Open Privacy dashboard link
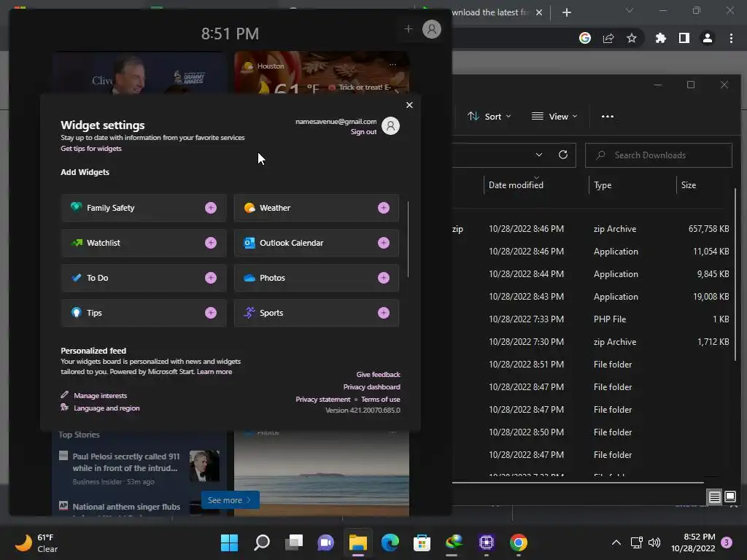The width and height of the screenshot is (747, 560). click(371, 386)
